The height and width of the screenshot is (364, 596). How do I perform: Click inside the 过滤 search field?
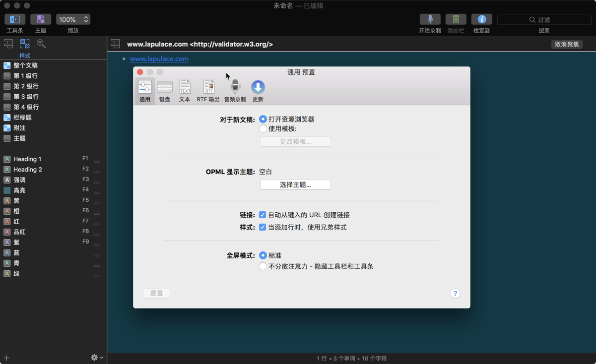pyautogui.click(x=543, y=19)
